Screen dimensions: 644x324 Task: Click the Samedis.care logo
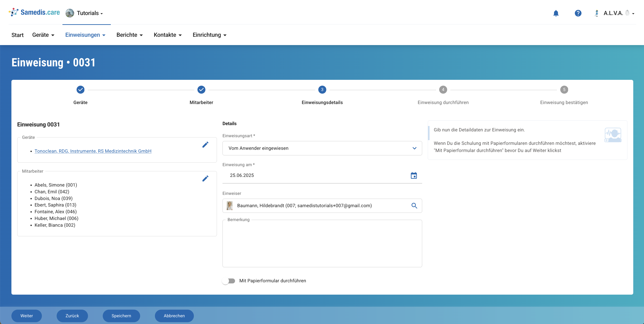click(x=34, y=12)
